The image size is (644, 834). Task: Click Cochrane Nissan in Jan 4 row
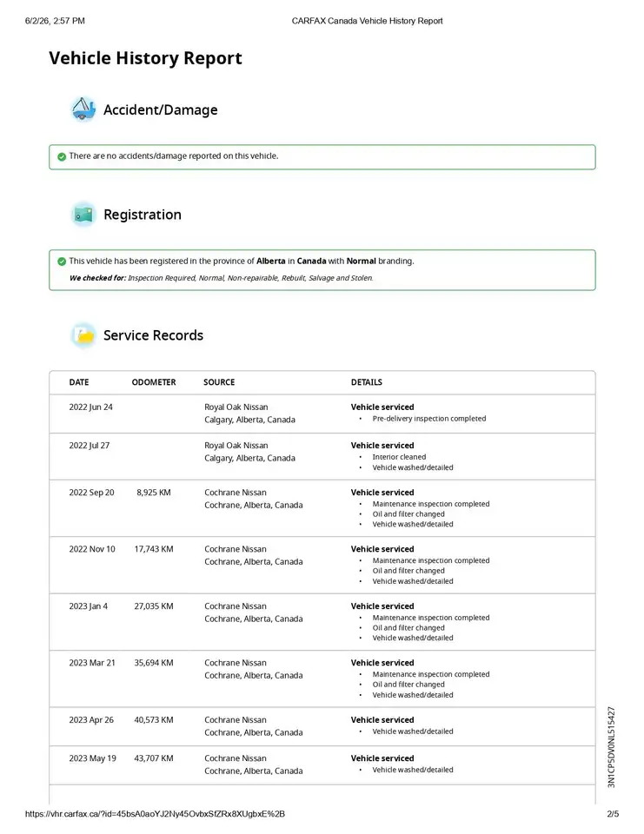pyautogui.click(x=236, y=606)
